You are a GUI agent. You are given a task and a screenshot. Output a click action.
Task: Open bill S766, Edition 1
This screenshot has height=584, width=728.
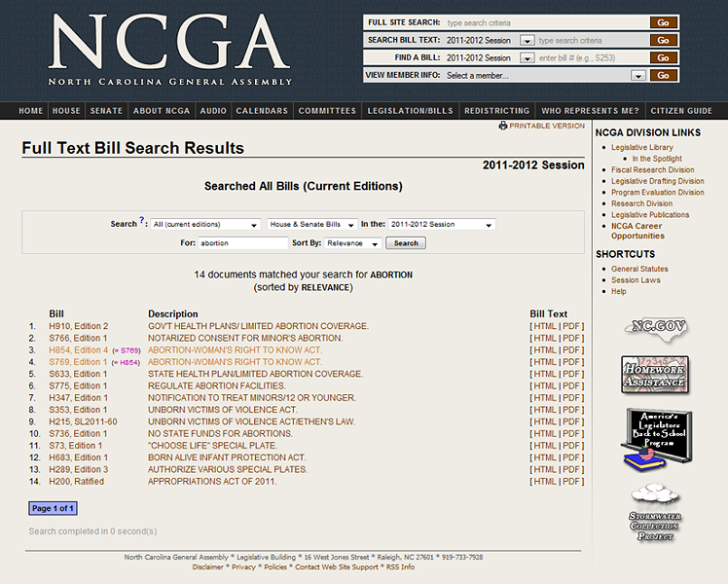pos(78,339)
